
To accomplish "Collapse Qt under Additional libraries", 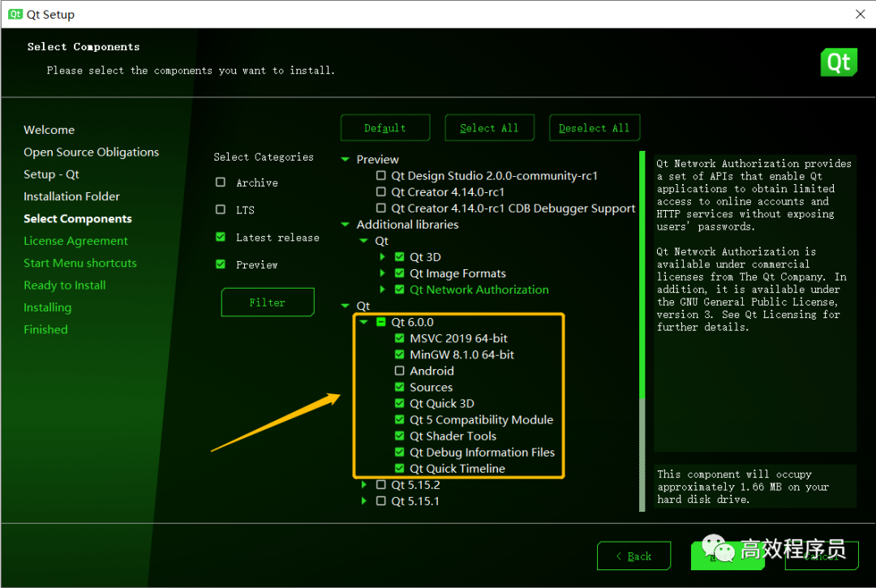I will [x=363, y=241].
